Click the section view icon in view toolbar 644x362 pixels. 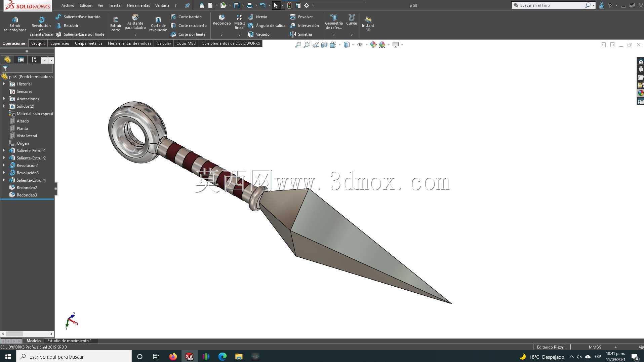pyautogui.click(x=324, y=45)
